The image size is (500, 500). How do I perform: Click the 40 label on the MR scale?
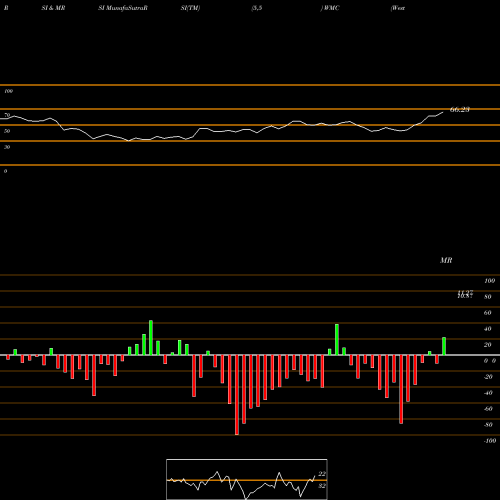click(488, 329)
